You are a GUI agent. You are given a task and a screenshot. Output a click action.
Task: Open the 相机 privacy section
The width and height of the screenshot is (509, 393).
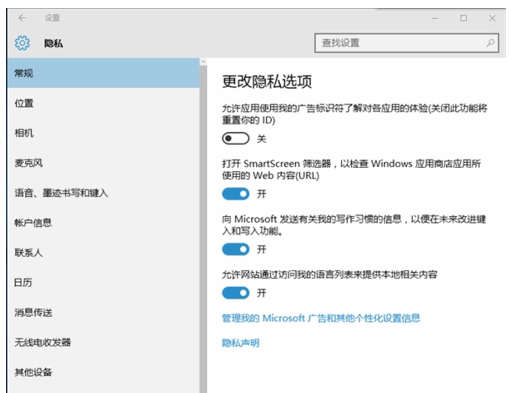tap(103, 133)
